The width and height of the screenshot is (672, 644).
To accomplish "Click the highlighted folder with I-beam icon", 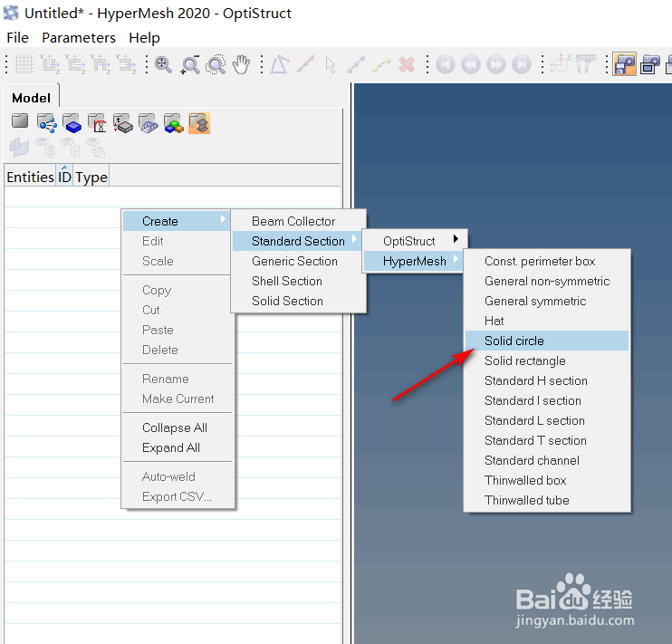I will (x=199, y=123).
